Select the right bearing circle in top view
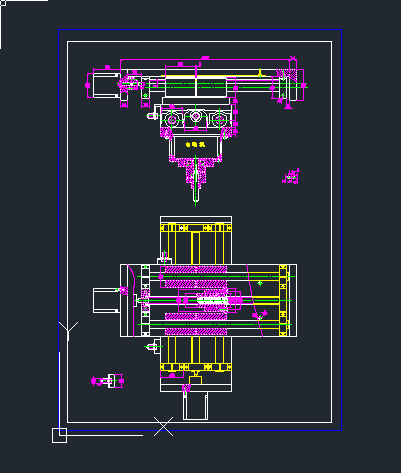Screen dimensions: 401x473 point(220,119)
